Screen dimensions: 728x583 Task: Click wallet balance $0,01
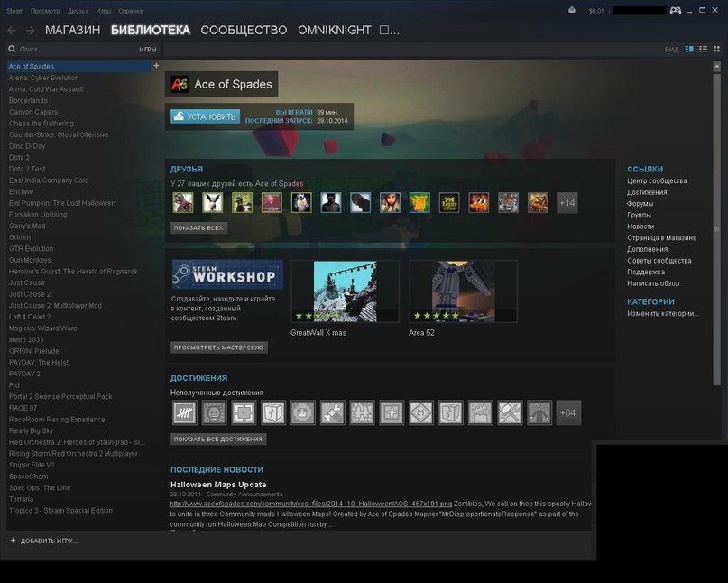pos(595,11)
